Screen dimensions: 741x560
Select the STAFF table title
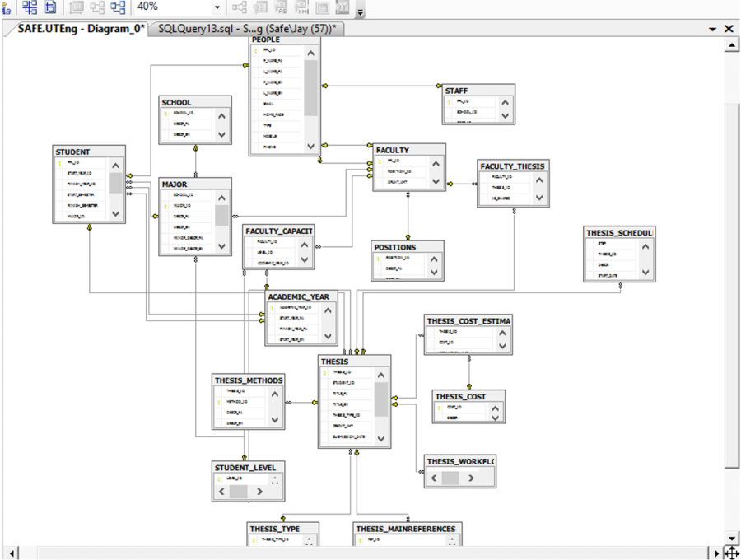click(x=456, y=91)
